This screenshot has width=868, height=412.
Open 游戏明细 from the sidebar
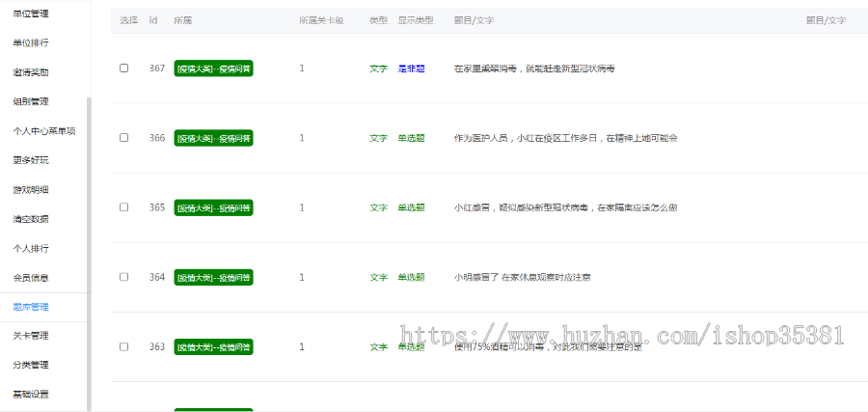point(31,190)
